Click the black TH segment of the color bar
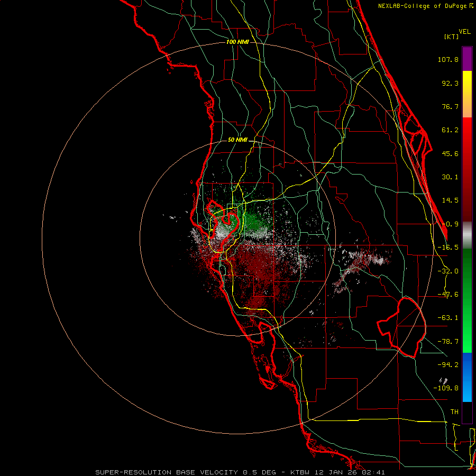This screenshot has height=476, width=476. click(x=467, y=413)
